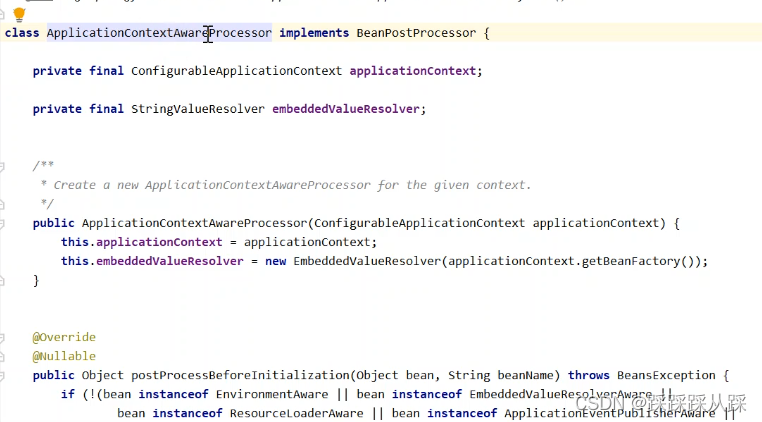The width and height of the screenshot is (762, 422).
Task: Click the ResourceLoaderAware type name
Action: tap(296, 413)
